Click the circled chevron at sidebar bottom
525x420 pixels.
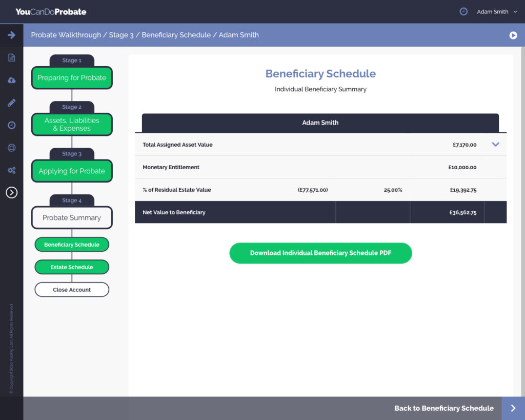point(11,192)
